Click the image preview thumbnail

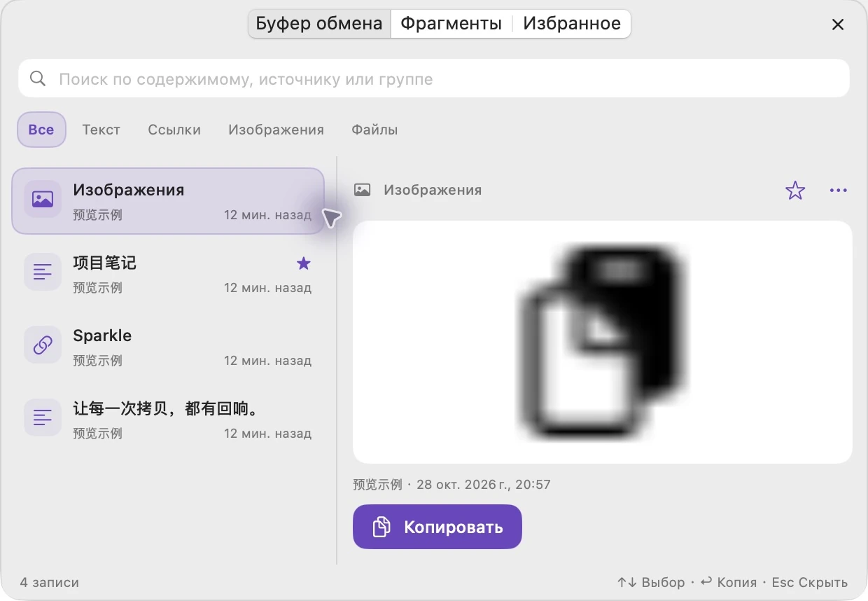tap(602, 342)
